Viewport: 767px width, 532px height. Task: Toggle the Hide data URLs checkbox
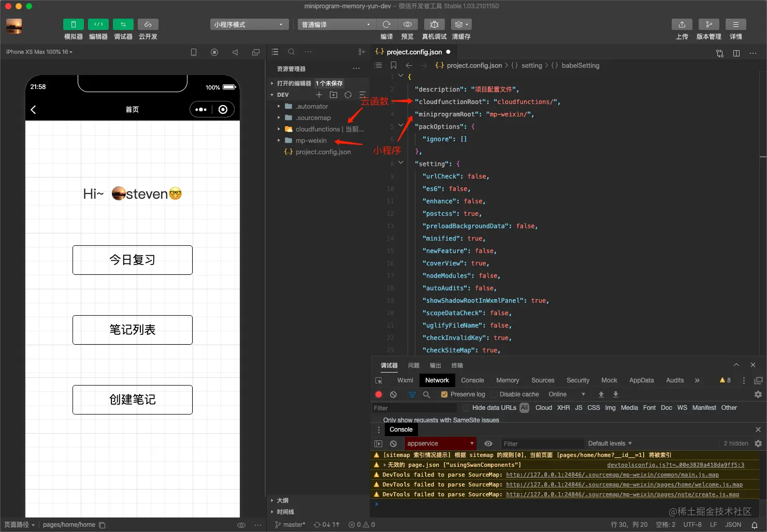coord(466,408)
